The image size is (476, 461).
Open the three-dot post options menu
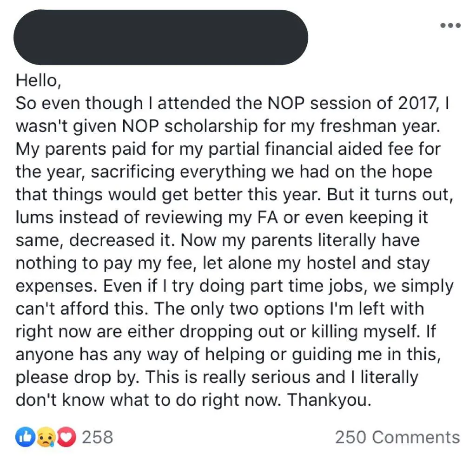click(450, 25)
